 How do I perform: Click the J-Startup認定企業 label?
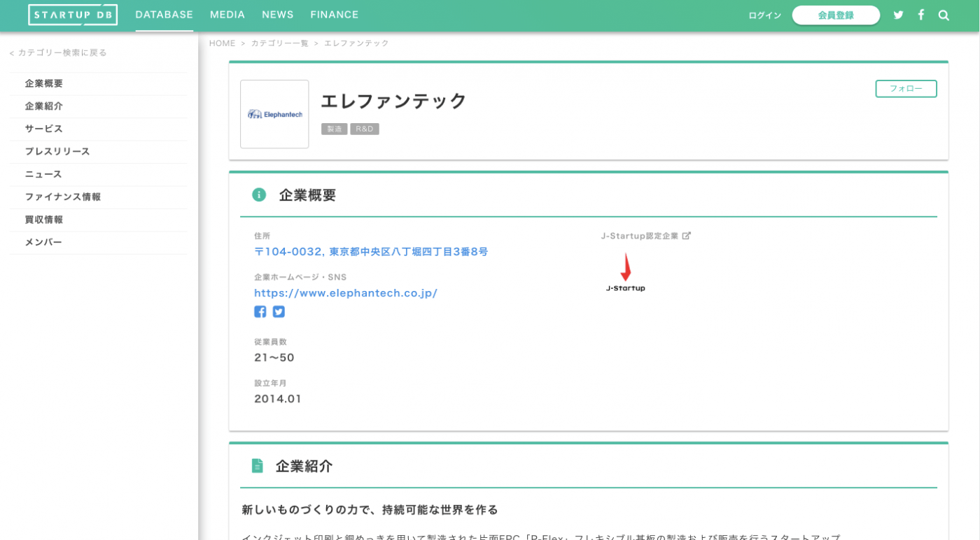point(640,236)
